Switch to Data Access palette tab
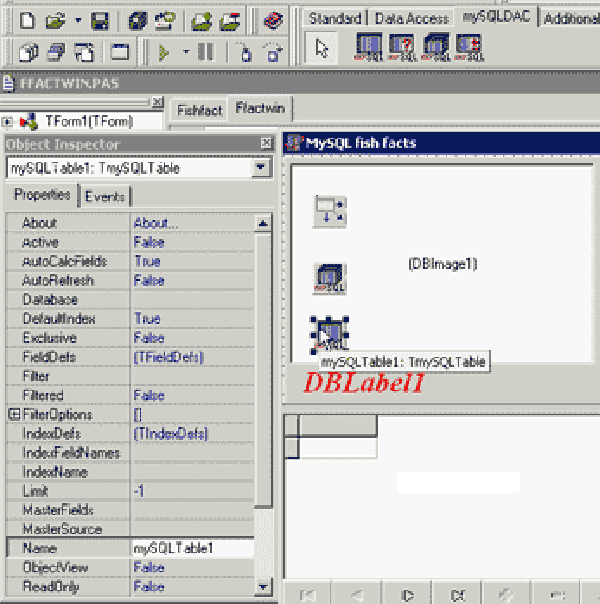This screenshot has width=600, height=604. (x=412, y=18)
